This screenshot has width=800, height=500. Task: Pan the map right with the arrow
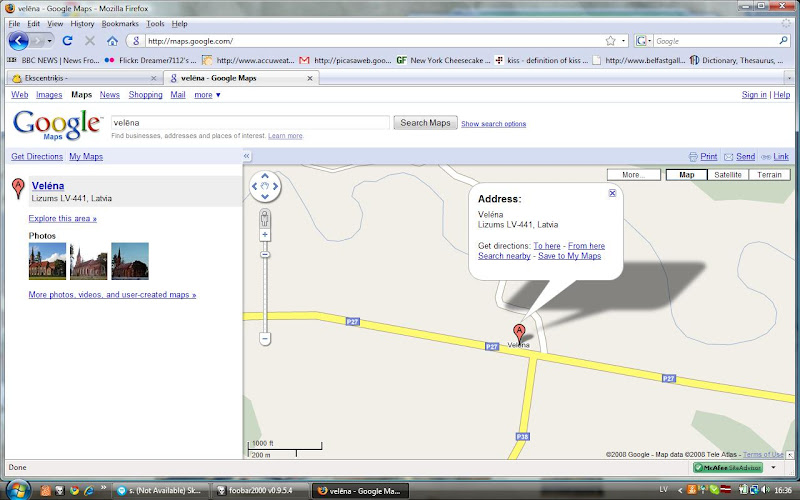click(x=276, y=186)
